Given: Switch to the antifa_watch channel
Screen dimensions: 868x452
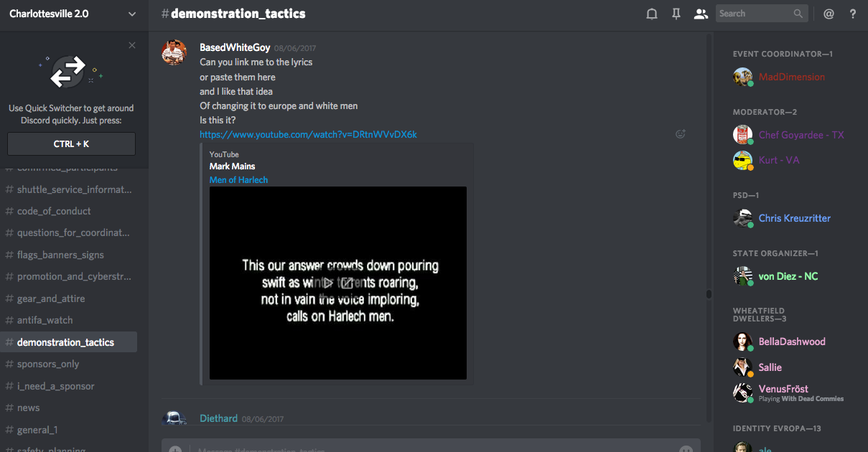Looking at the screenshot, I should [45, 320].
